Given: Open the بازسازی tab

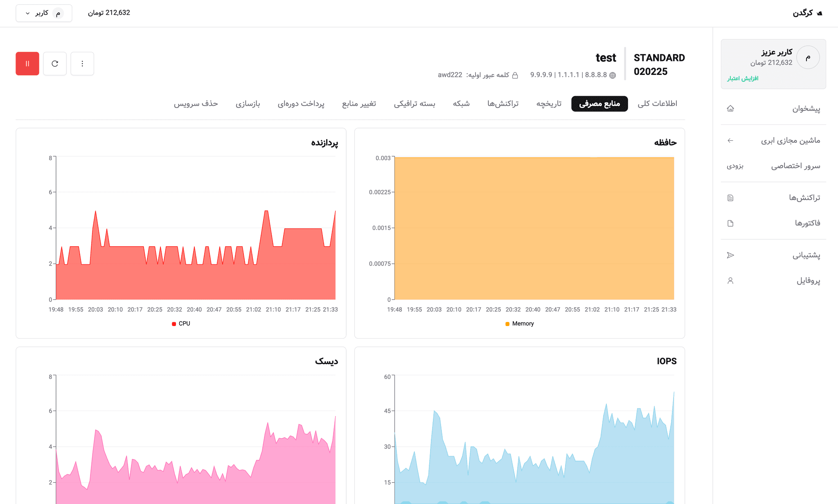Looking at the screenshot, I should 248,103.
